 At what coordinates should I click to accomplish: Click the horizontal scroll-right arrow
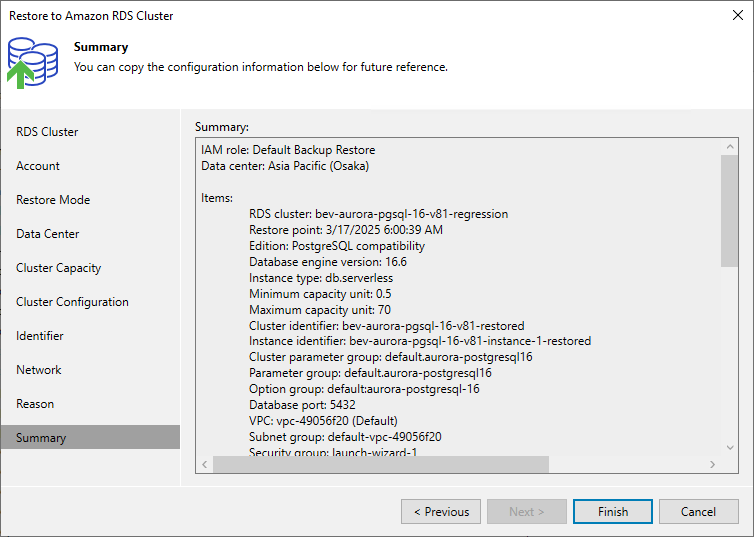coord(713,464)
